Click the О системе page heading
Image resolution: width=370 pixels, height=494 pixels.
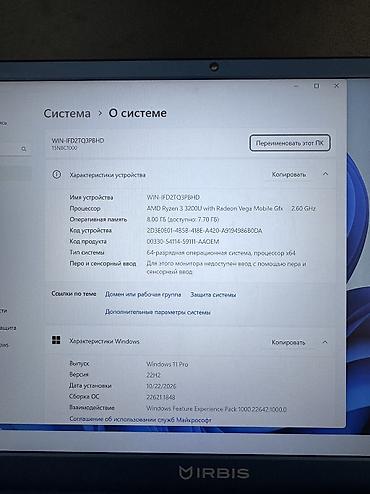click(x=138, y=113)
